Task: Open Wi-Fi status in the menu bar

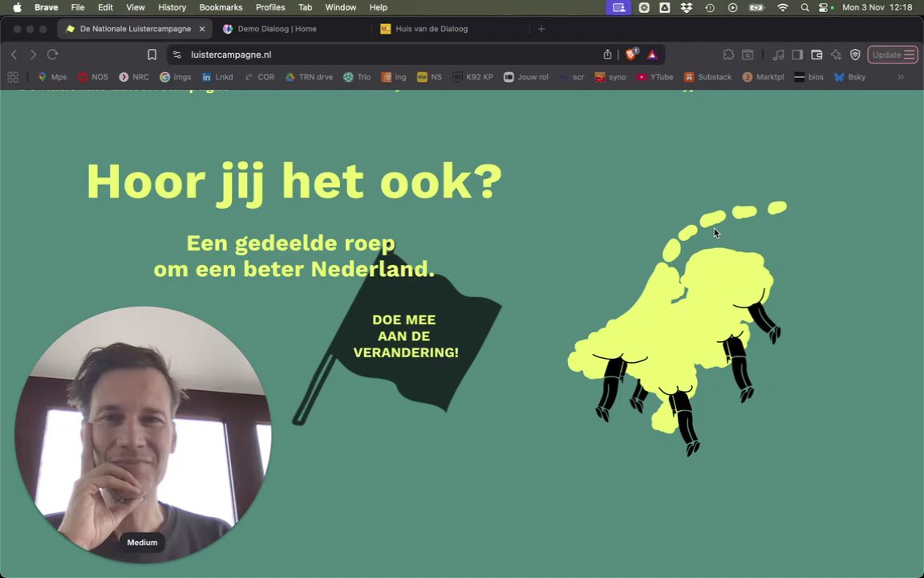Action: pos(783,8)
